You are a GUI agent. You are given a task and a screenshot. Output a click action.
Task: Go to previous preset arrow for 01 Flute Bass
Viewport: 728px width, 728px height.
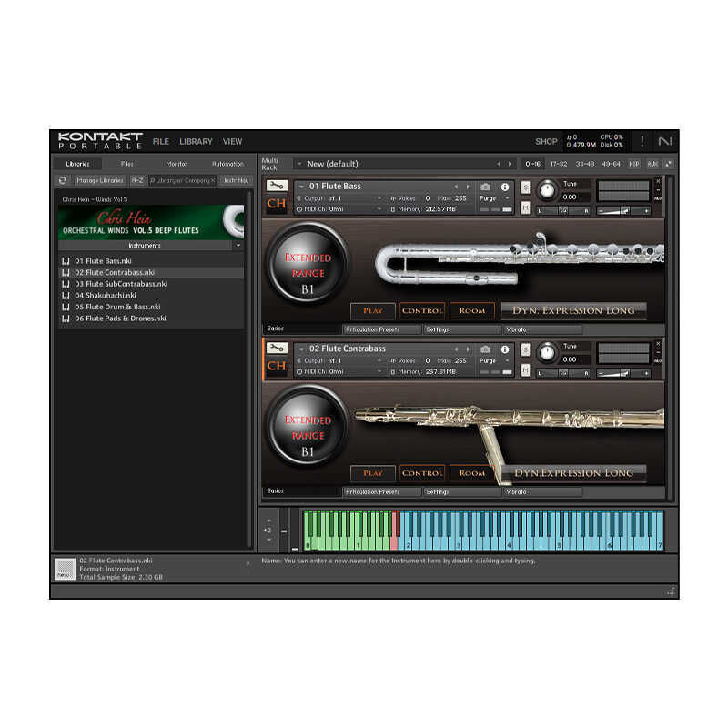click(x=457, y=187)
